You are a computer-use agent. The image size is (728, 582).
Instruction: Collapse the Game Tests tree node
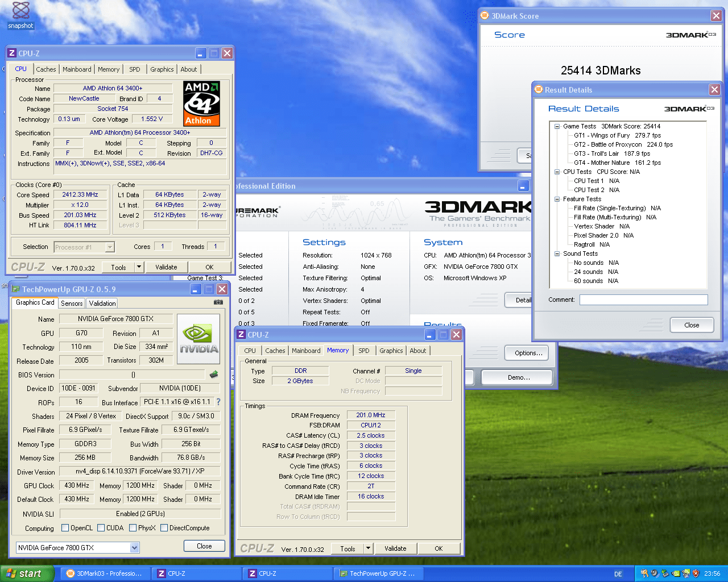[557, 126]
